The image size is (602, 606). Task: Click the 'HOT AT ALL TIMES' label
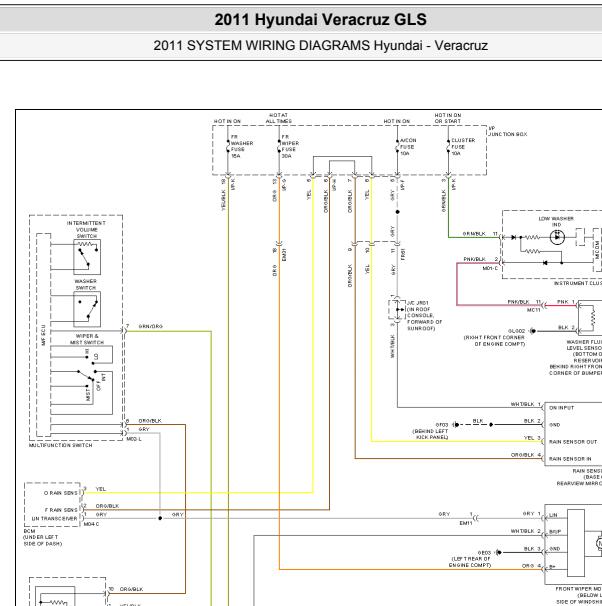(279, 118)
